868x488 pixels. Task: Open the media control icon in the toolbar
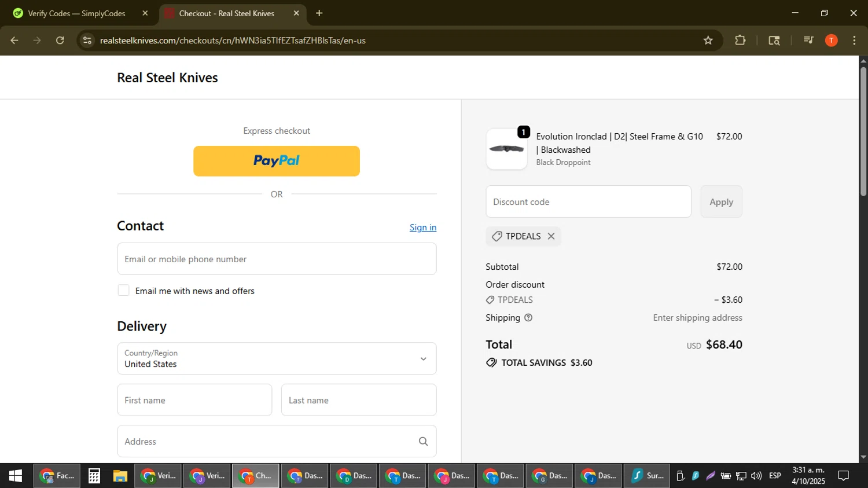coord(808,41)
